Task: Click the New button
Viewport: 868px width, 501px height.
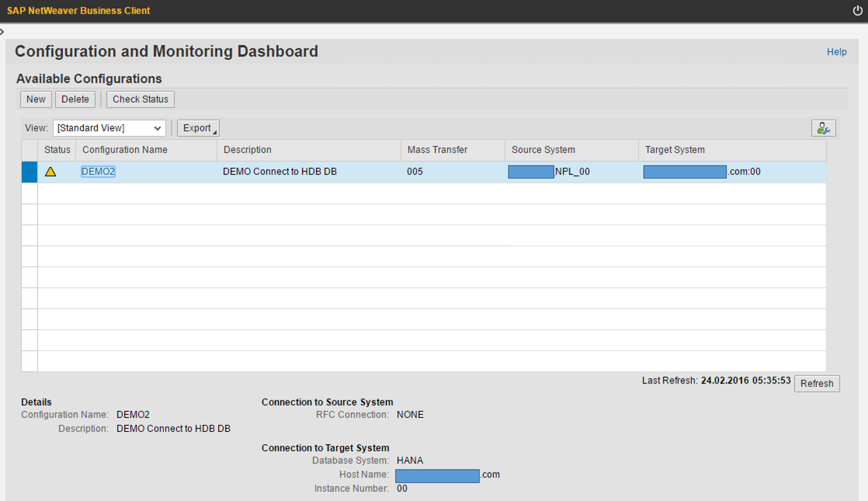Action: click(35, 99)
